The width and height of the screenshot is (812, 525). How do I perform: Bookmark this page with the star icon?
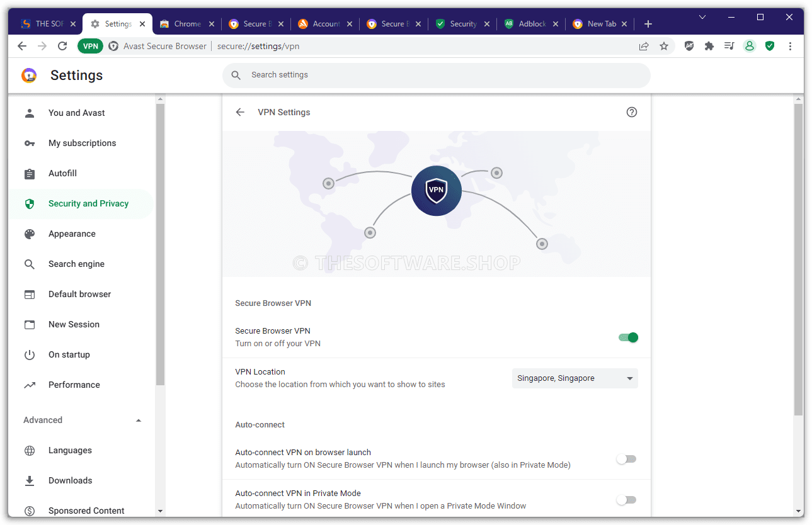(x=664, y=46)
